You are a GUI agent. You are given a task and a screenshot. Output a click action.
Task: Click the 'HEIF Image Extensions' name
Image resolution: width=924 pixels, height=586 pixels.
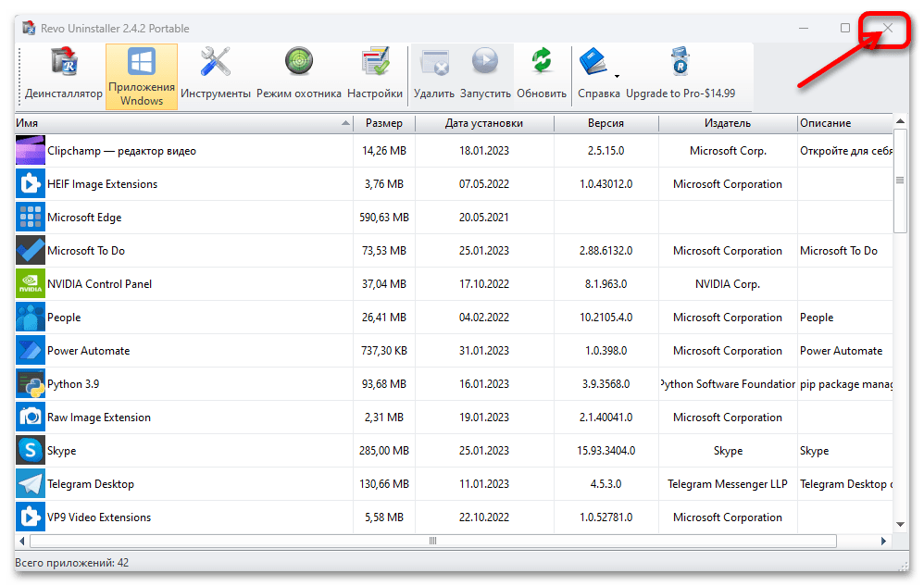click(102, 184)
